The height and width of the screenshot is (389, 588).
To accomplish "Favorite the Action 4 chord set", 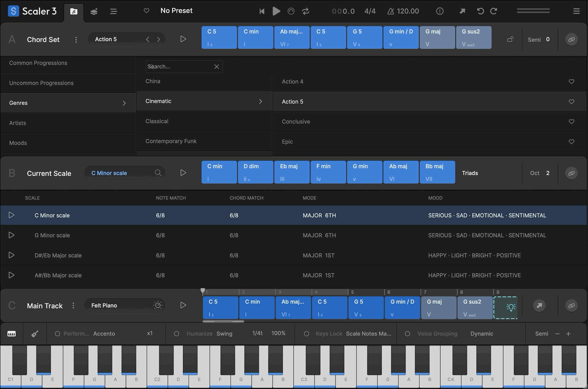I will [x=572, y=81].
